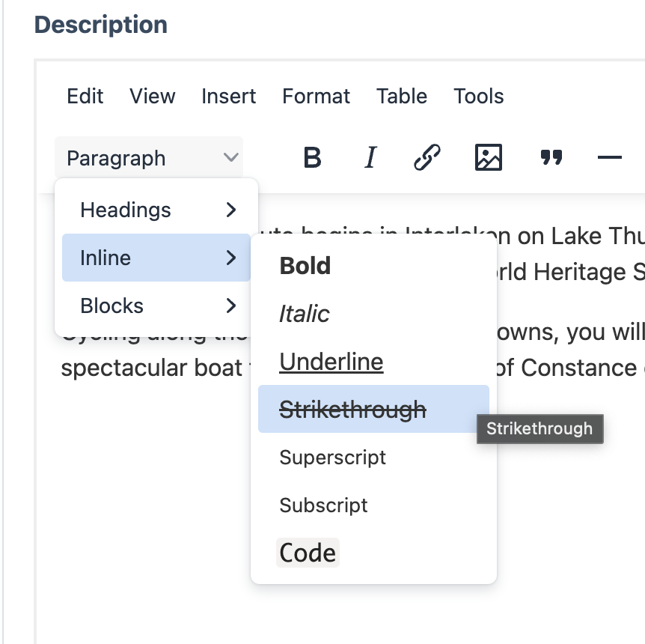Apply Underline inline format
This screenshot has height=644, width=645.
(331, 362)
